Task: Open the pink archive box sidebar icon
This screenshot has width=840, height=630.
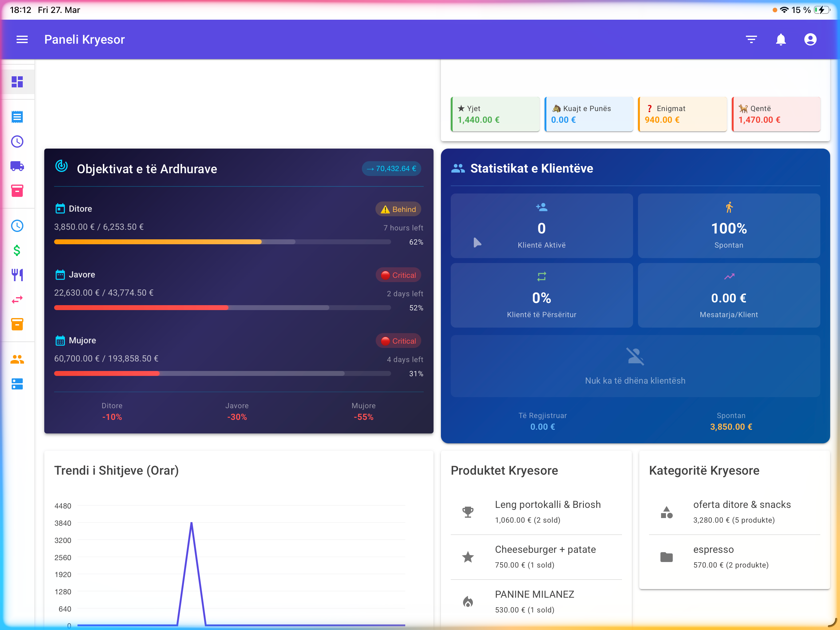Action: (17, 190)
